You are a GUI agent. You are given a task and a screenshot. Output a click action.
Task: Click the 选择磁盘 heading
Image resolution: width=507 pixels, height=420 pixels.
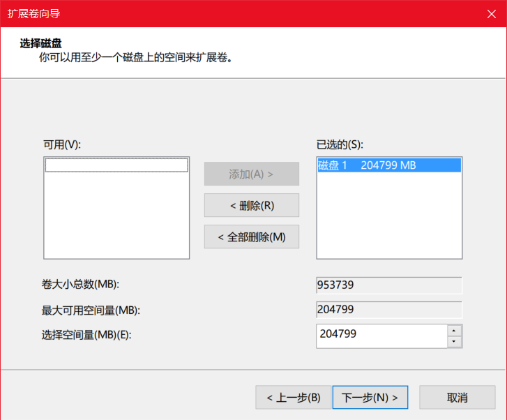coord(40,43)
